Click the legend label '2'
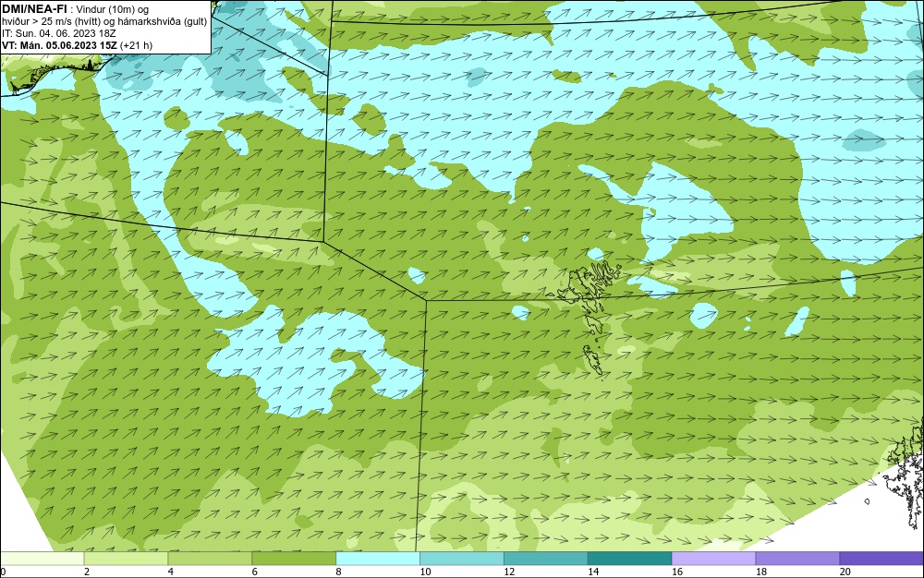The image size is (924, 578). pos(87,572)
